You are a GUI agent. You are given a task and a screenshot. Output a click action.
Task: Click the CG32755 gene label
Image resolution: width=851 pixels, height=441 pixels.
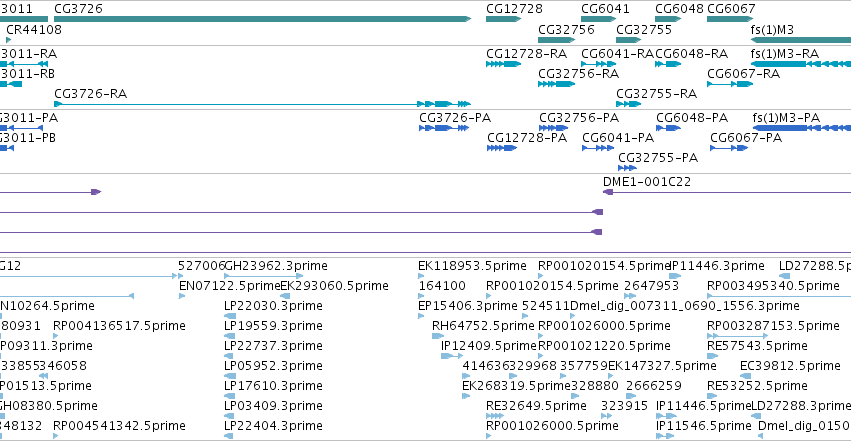(644, 29)
